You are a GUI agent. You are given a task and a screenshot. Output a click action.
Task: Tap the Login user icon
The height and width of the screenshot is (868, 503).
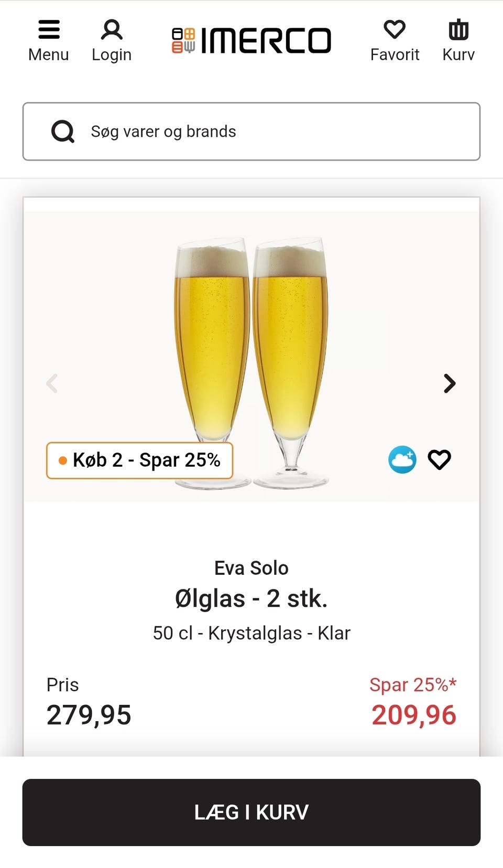pyautogui.click(x=112, y=40)
